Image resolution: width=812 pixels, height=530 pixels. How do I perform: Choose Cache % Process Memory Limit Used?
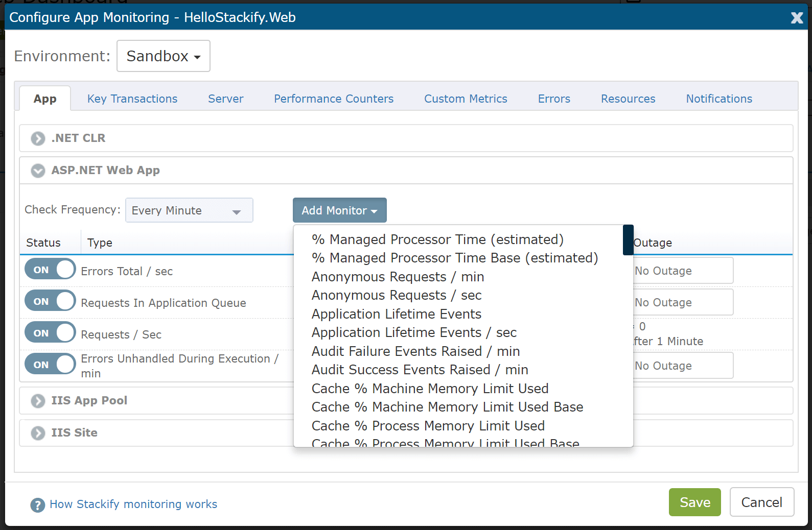point(428,426)
